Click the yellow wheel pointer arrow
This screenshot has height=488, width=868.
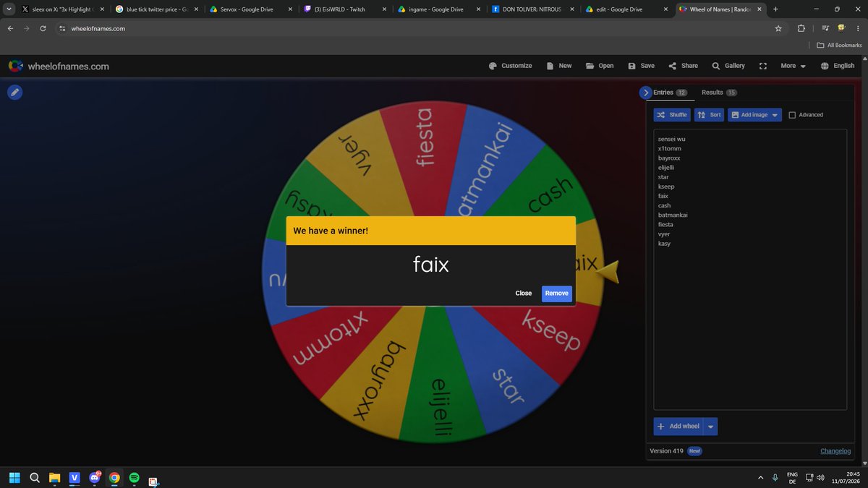pos(610,271)
